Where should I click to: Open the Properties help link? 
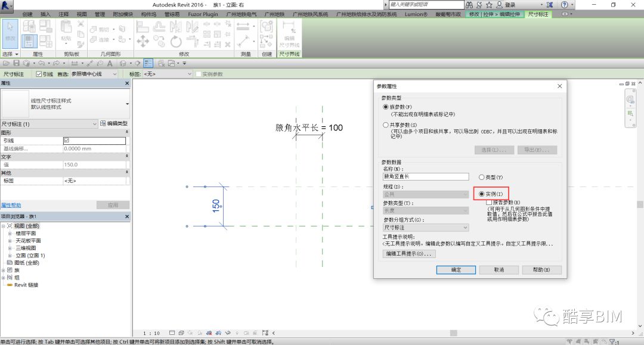click(x=11, y=205)
